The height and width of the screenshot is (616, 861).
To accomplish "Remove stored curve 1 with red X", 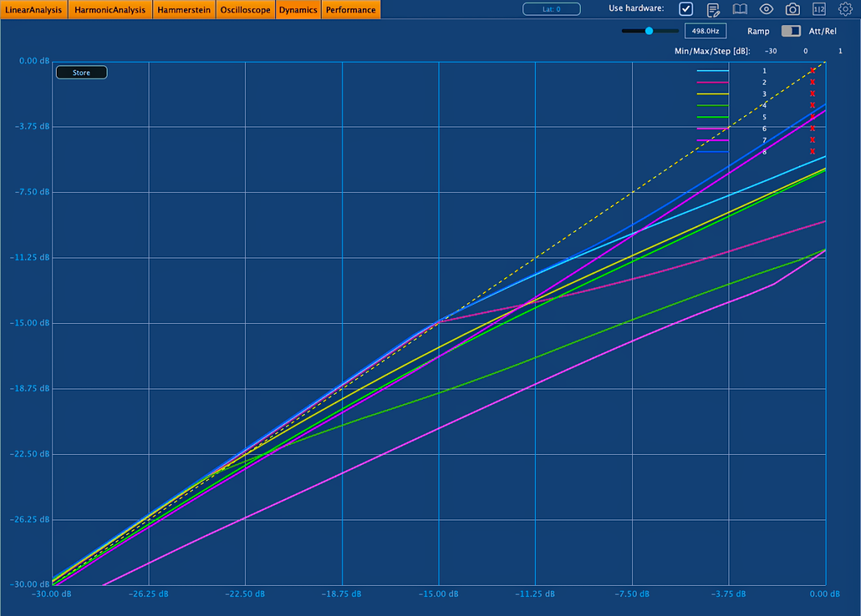I will [812, 71].
